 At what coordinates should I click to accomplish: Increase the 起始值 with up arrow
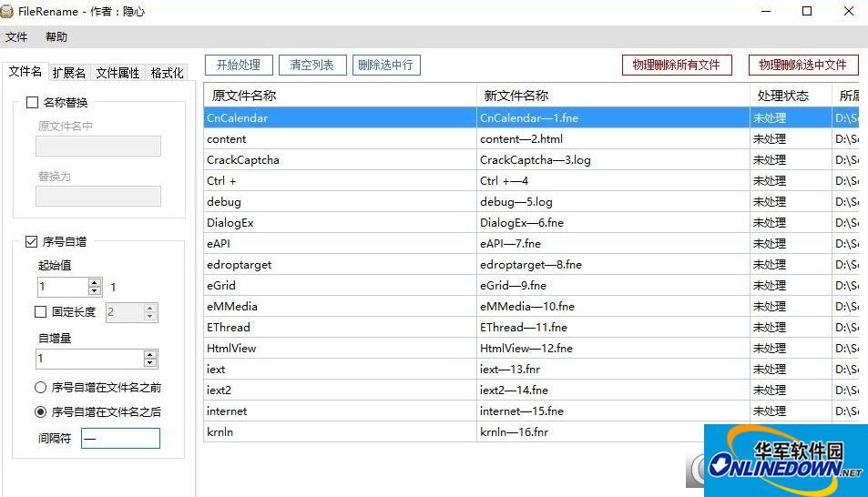click(95, 281)
